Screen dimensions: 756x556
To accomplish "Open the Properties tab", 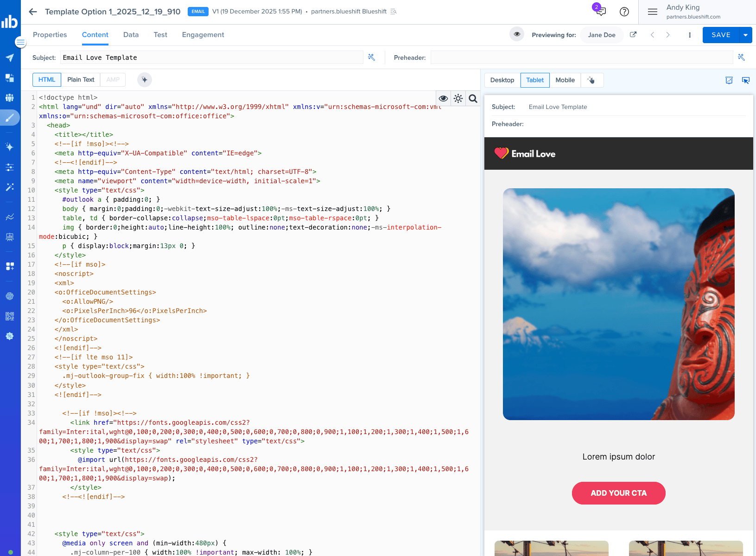I will [50, 35].
